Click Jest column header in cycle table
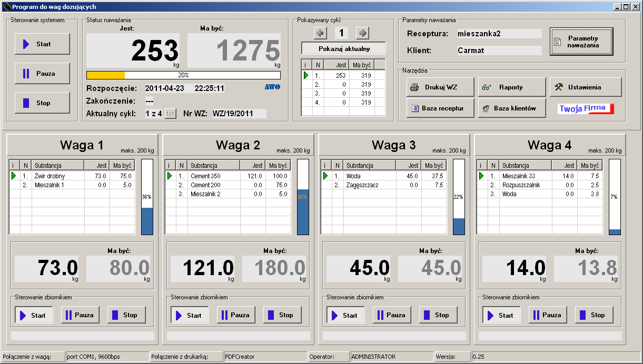 (337, 65)
